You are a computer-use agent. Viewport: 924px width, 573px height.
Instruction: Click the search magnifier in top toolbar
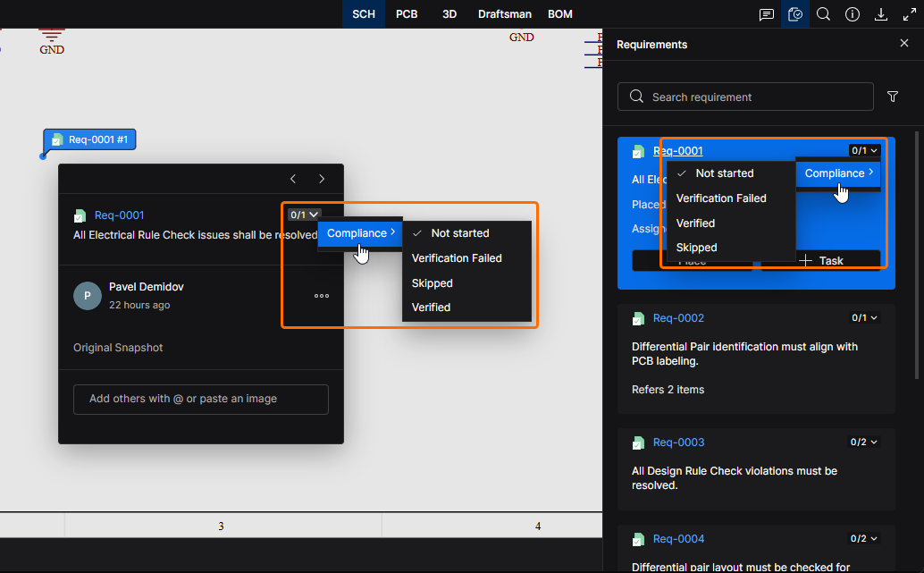(x=824, y=14)
